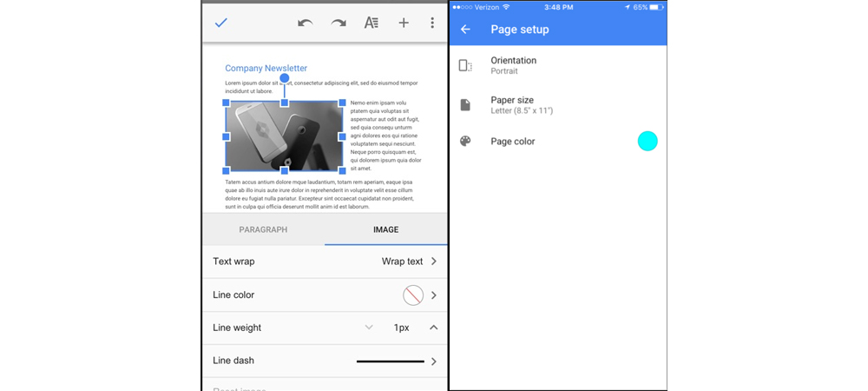
Task: Go back from Page setup
Action: 465,30
